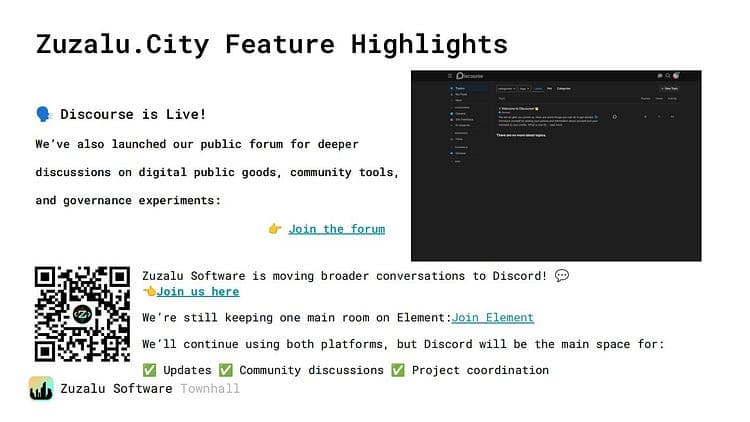The image size is (750, 422).
Task: Click the Discourse logo in the screenshot
Action: coord(470,76)
